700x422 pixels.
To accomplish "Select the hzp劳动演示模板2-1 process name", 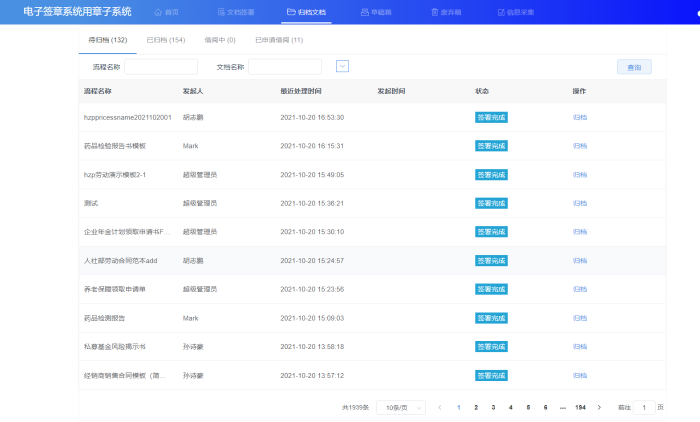I will 115,175.
